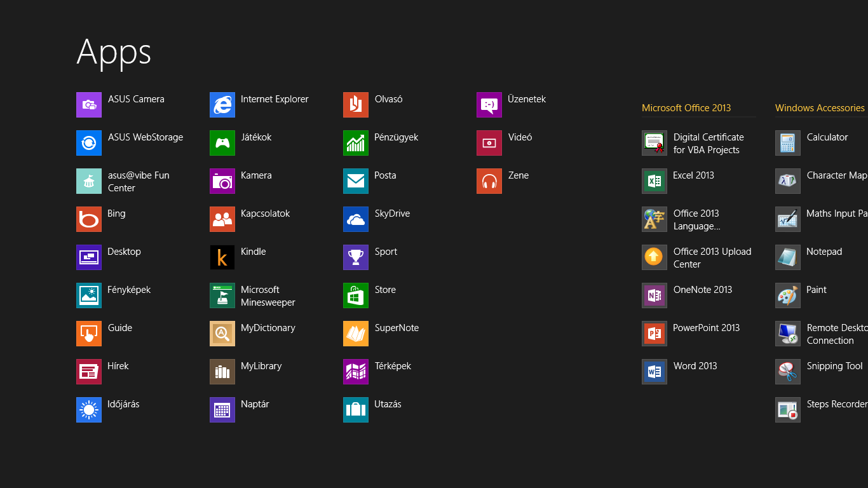This screenshot has height=488, width=868.
Task: Open the Desktop tile
Action: pos(88,257)
